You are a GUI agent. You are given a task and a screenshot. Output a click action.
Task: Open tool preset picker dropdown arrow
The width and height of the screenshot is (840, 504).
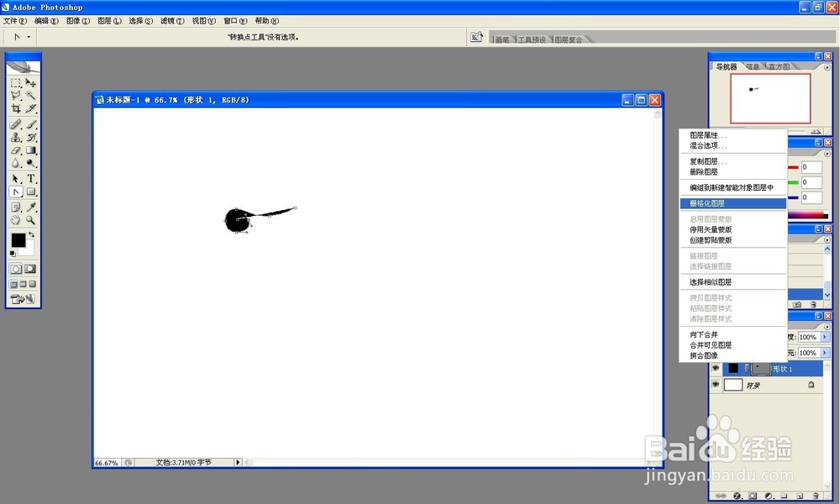[29, 37]
